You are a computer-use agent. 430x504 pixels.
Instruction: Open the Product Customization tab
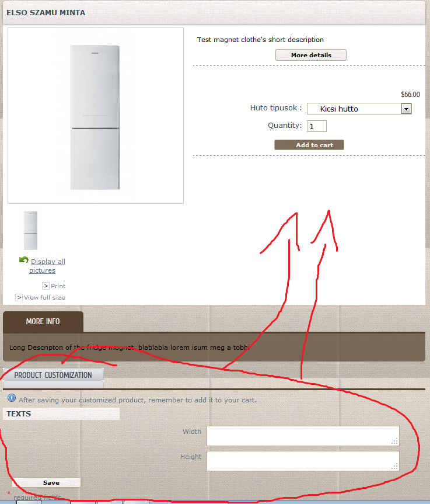(x=53, y=375)
